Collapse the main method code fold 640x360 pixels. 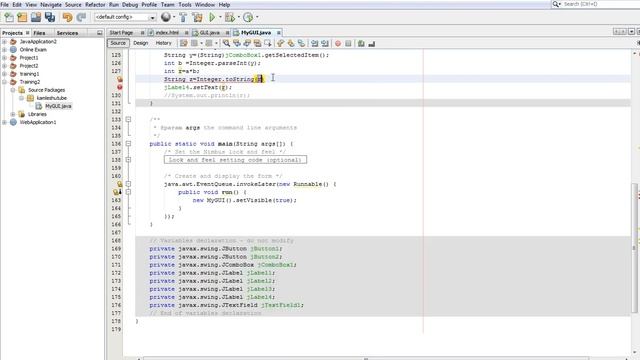[x=128, y=144]
